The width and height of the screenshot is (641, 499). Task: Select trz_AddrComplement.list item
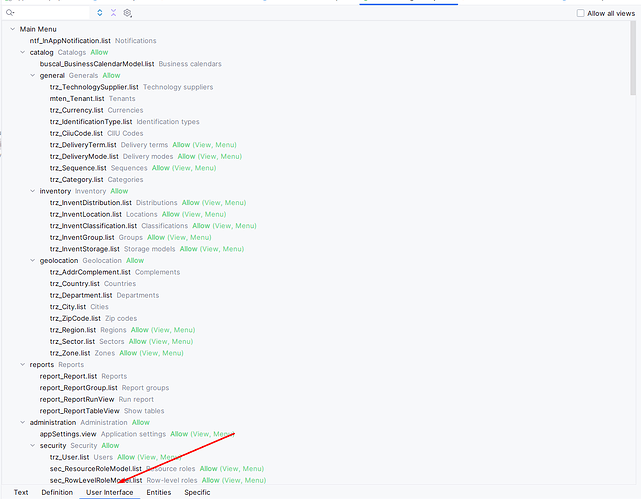(90, 272)
